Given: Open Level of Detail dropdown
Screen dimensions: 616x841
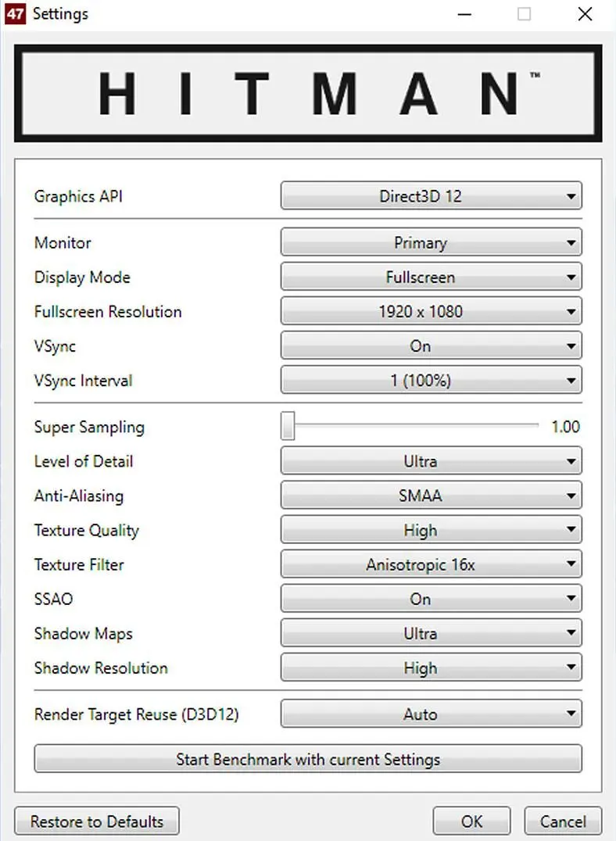Looking at the screenshot, I should (431, 461).
